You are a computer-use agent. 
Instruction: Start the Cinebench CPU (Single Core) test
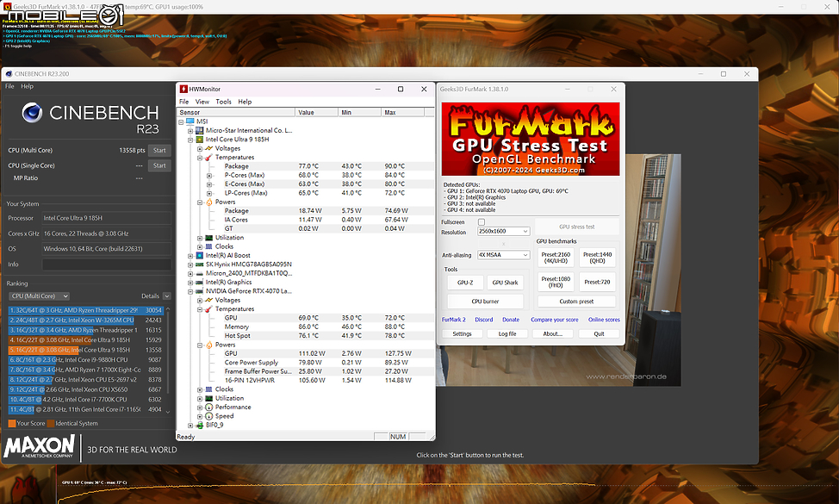coord(159,165)
